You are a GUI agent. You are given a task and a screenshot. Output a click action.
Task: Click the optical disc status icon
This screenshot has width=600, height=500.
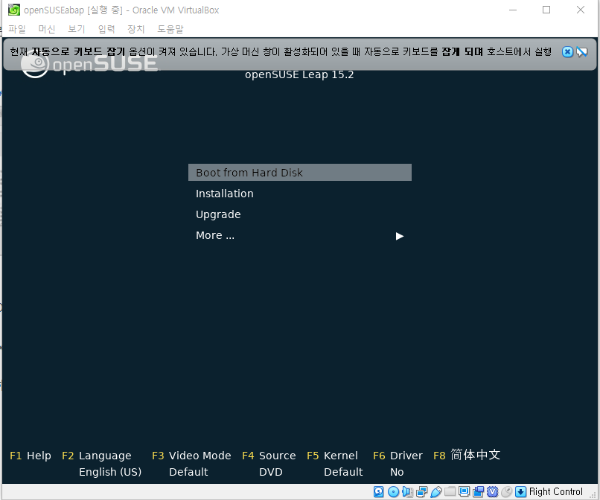click(393, 492)
